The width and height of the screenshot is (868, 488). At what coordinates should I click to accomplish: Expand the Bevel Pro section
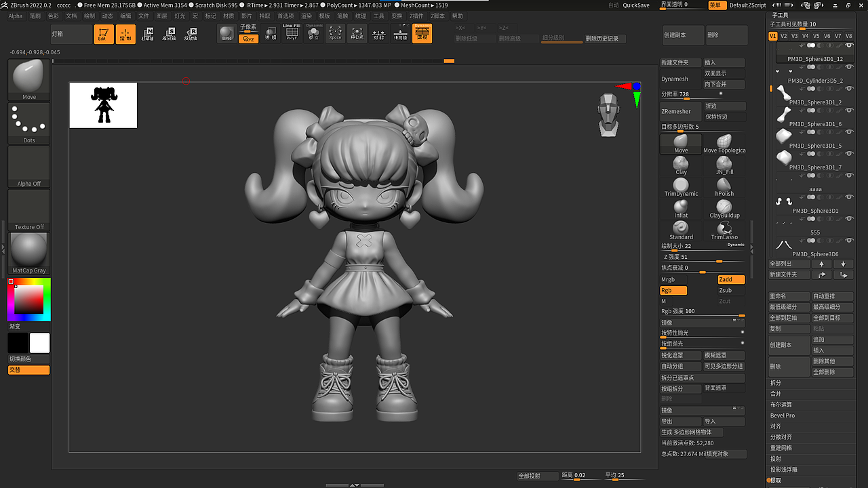[x=783, y=415]
